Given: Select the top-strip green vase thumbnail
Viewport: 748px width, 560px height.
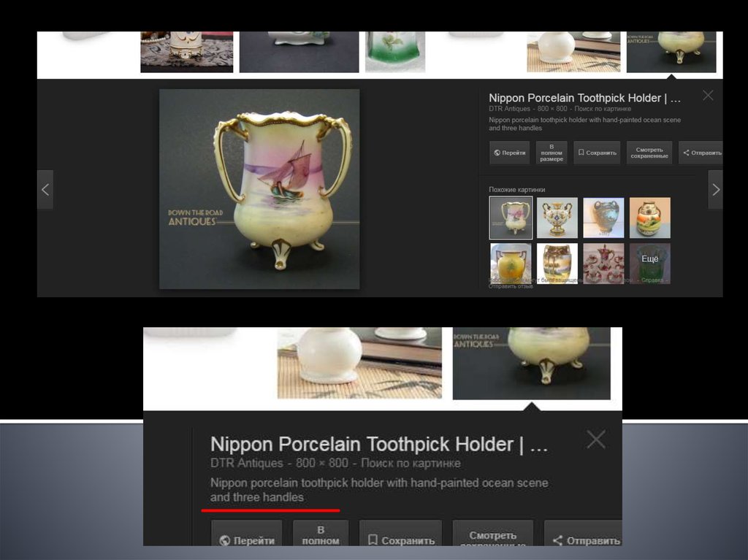Looking at the screenshot, I should [395, 52].
